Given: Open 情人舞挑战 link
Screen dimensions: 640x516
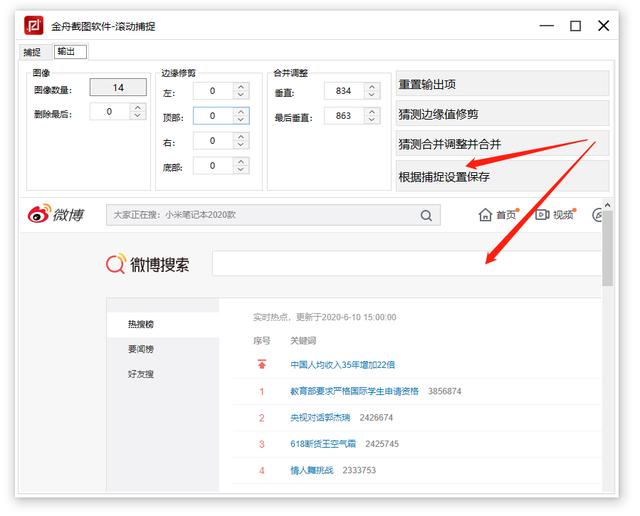Looking at the screenshot, I should click(312, 470).
